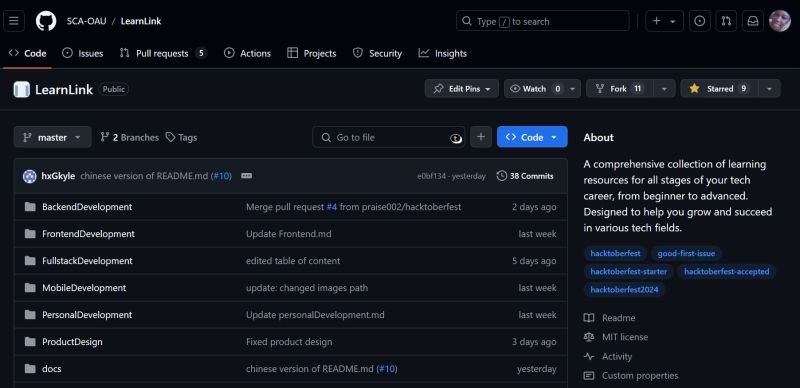Open pull request #10 link in latest commit

pos(222,176)
